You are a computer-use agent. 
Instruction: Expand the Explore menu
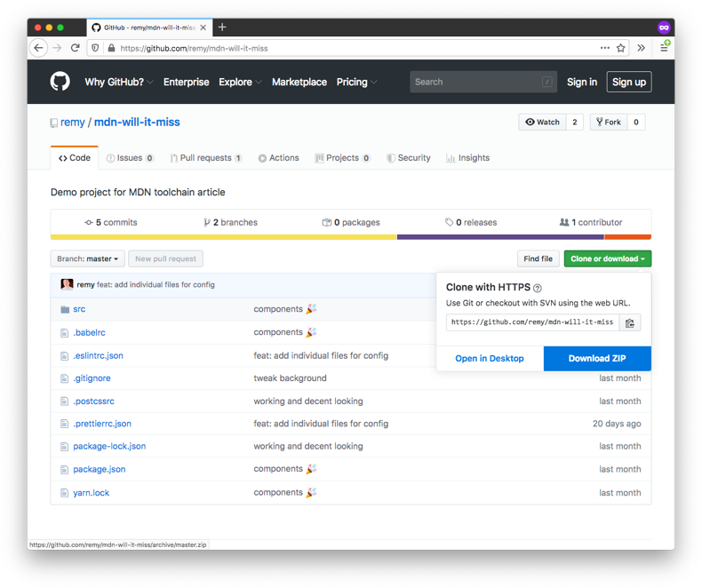pyautogui.click(x=240, y=82)
